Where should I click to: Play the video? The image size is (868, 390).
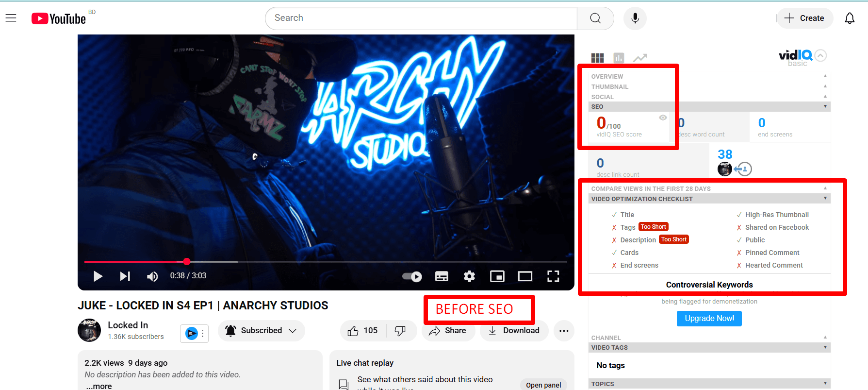coord(98,276)
